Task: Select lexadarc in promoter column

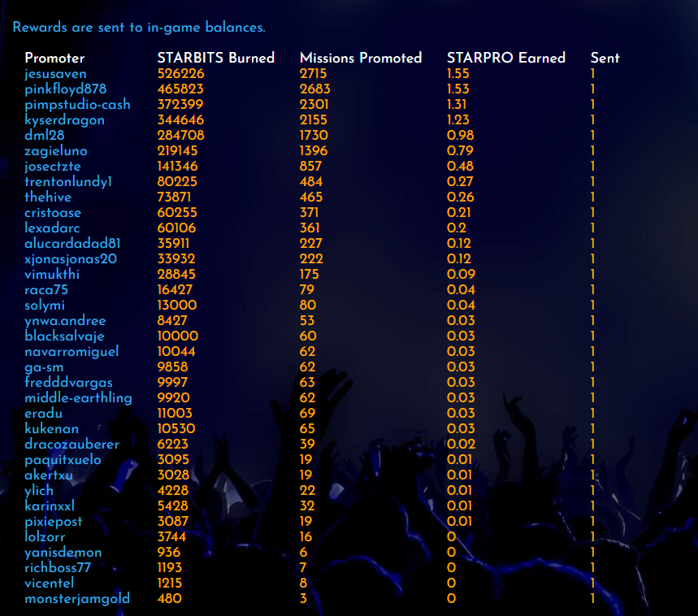Action: (52, 228)
